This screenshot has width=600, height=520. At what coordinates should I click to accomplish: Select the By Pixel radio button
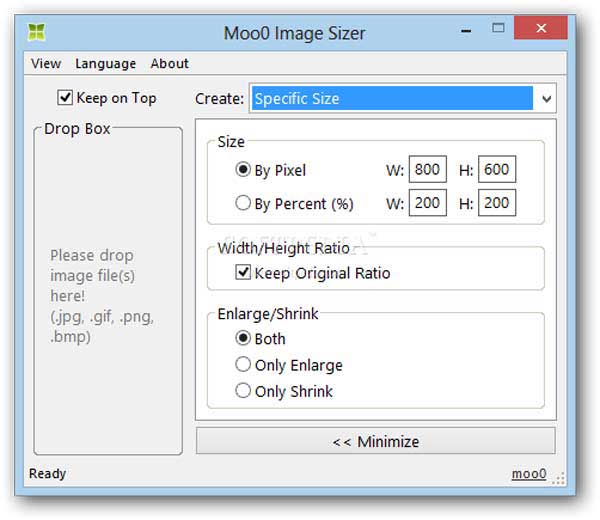coord(243,169)
